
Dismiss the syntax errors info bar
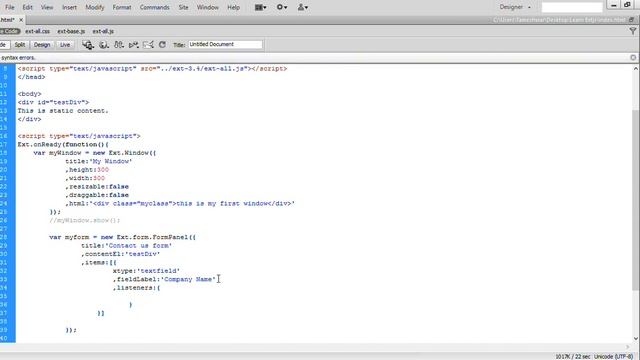pyautogui.click(x=633, y=58)
